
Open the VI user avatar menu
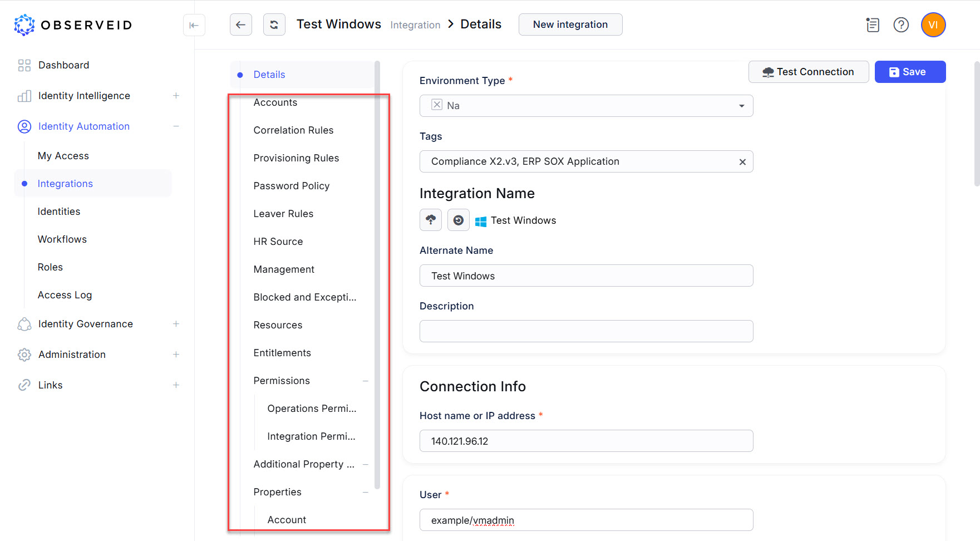pyautogui.click(x=933, y=24)
